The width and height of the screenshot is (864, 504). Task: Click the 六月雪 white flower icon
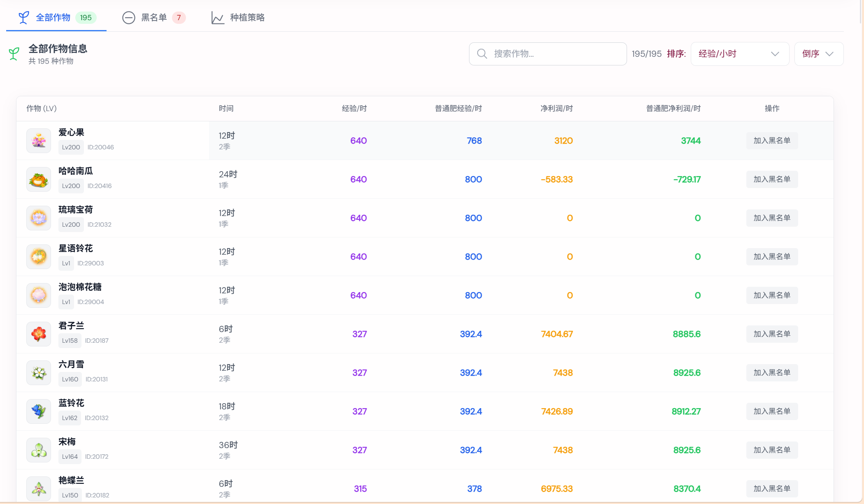point(39,373)
